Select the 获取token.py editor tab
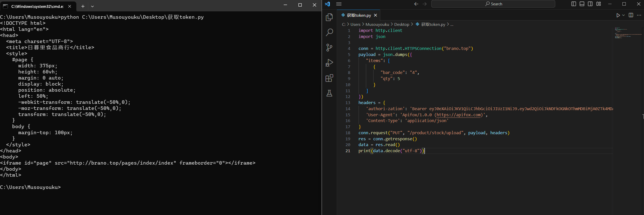The width and height of the screenshot is (644, 215). pyautogui.click(x=359, y=15)
